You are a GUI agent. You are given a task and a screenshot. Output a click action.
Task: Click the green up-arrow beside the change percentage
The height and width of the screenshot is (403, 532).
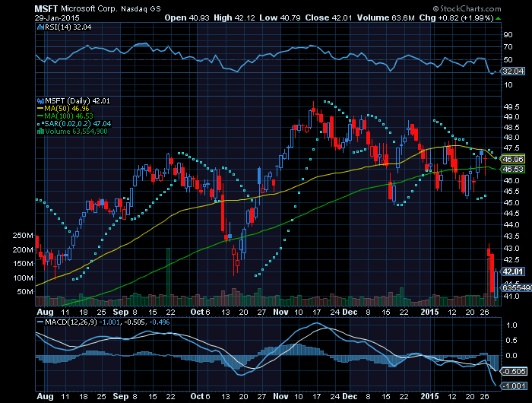point(498,18)
